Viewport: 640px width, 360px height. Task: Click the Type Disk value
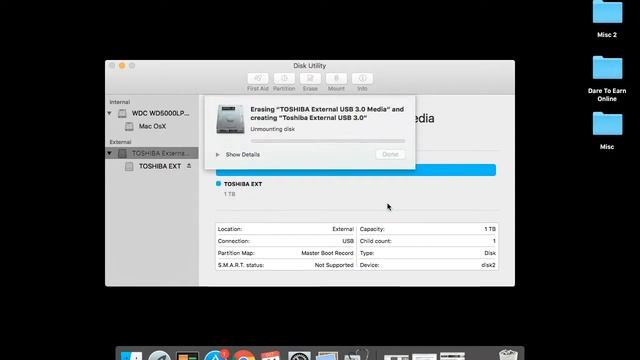click(490, 253)
